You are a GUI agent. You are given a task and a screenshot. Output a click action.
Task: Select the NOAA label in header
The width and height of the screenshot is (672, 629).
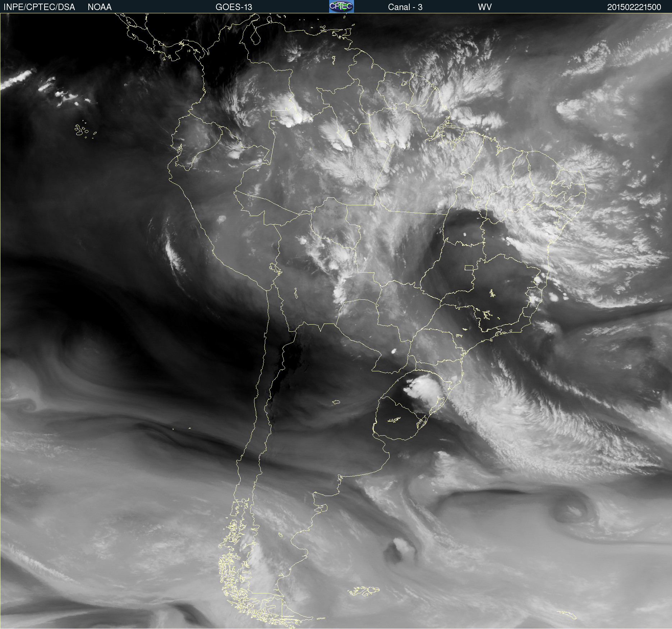(100, 7)
